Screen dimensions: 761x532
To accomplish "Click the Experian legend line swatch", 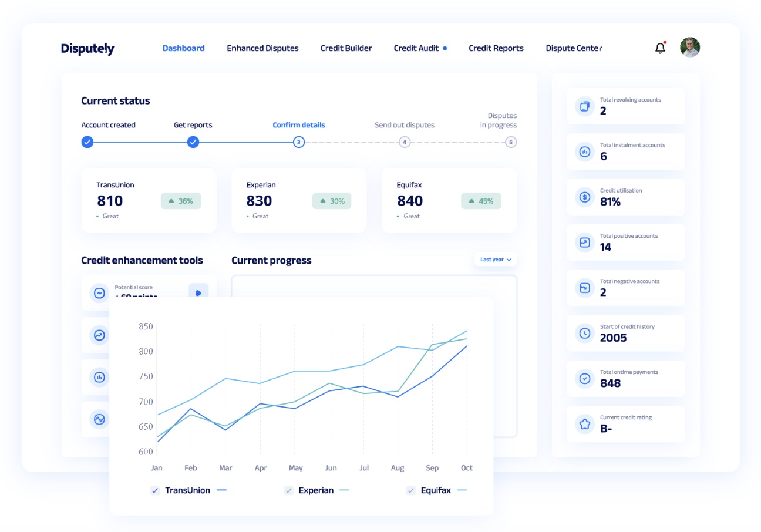I will pos(345,490).
